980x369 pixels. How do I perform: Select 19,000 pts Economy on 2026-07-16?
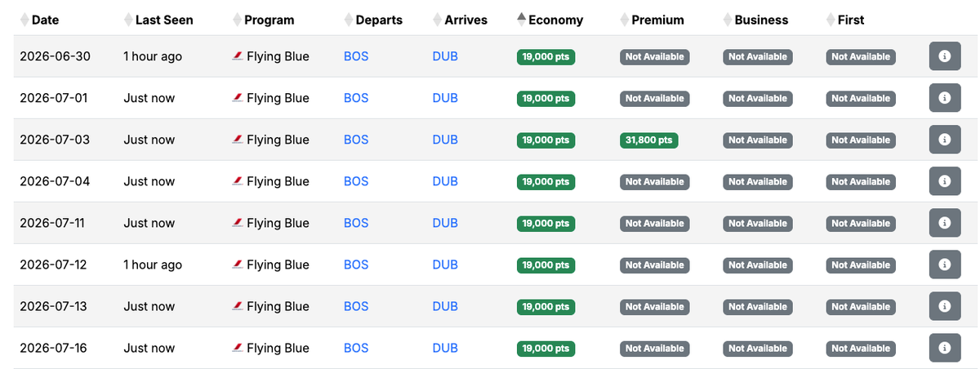pos(546,349)
